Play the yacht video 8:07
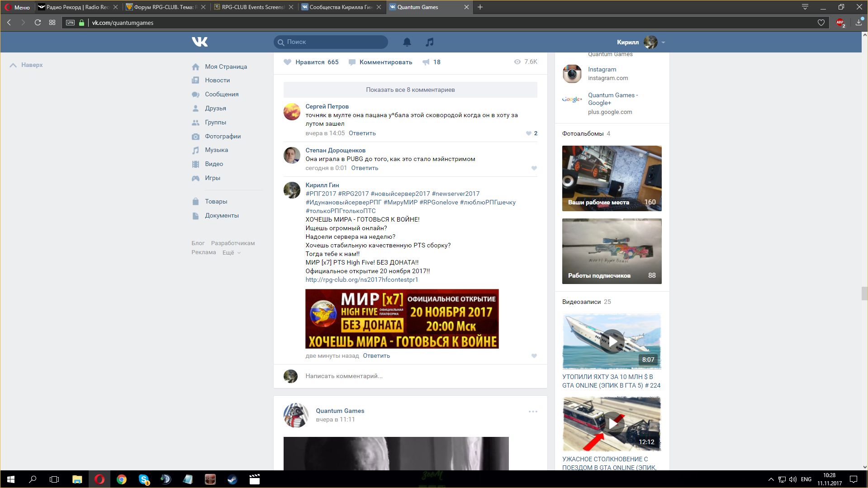Screen dimensions: 868x488 [612, 341]
